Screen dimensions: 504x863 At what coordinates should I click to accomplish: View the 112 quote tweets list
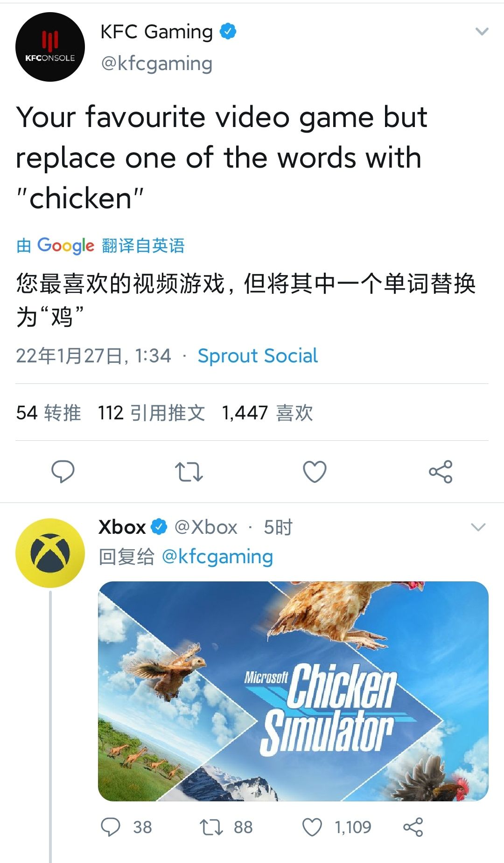pos(151,413)
